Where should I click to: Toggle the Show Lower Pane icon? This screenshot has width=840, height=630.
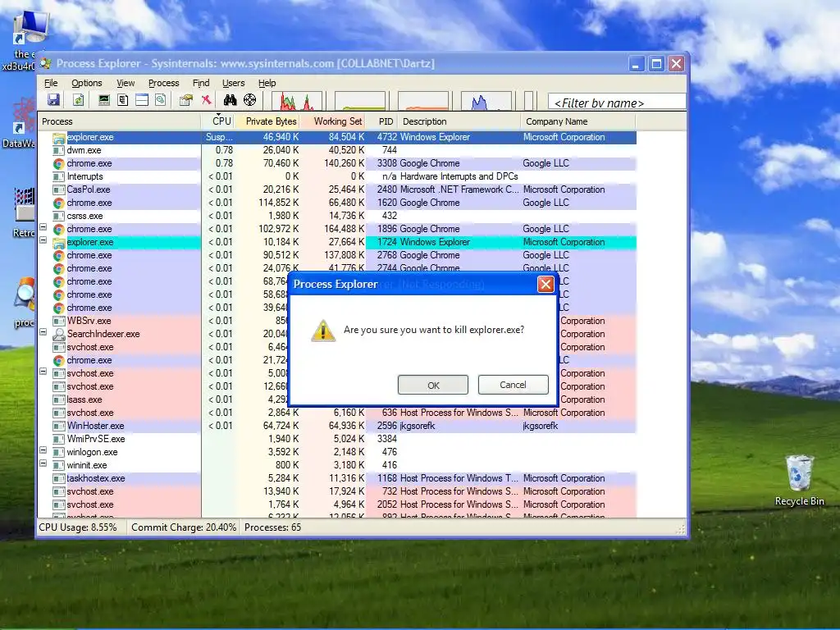click(141, 99)
